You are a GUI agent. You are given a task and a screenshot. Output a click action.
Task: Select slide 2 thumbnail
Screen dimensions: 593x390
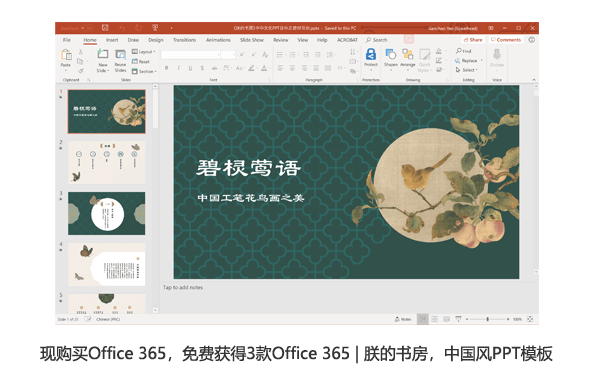107,162
